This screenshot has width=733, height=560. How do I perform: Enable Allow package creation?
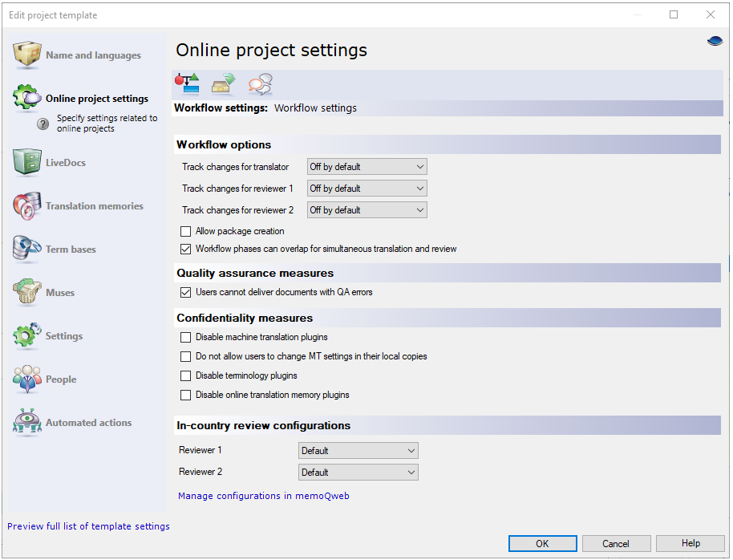[x=185, y=230]
